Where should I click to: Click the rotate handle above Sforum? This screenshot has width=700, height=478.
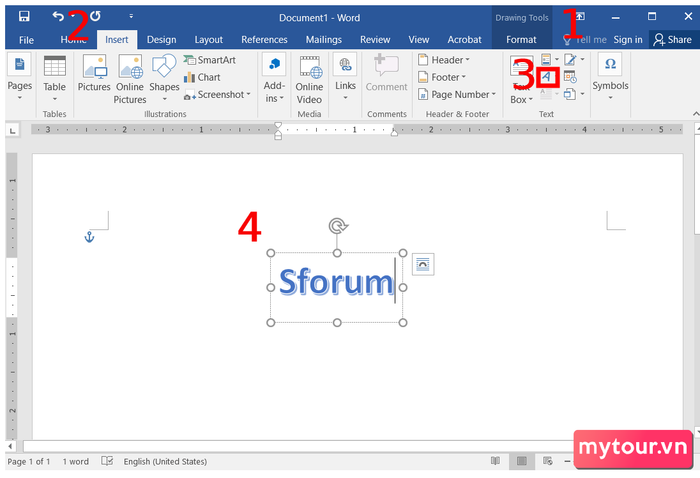pos(338,226)
